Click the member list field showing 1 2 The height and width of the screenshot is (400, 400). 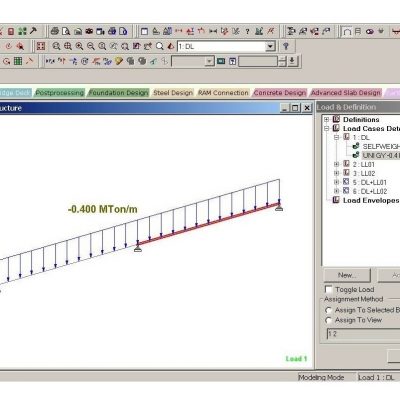[x=363, y=334]
